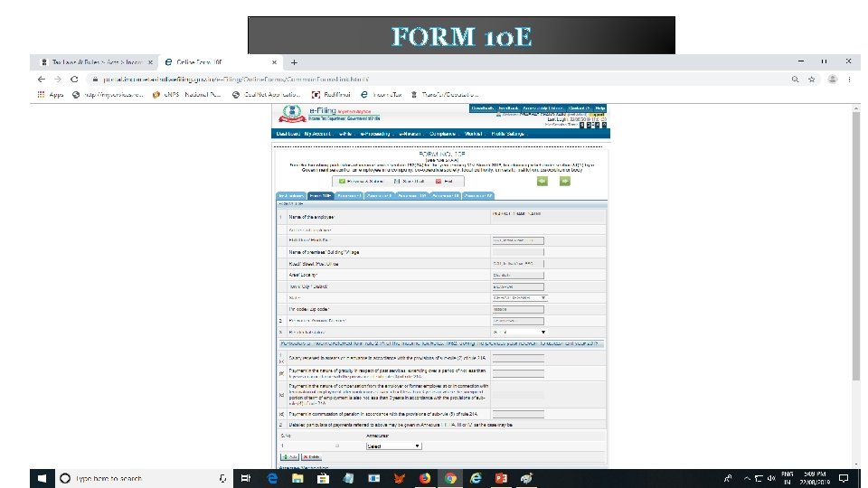Click the Add row button
Image resolution: width=868 pixels, height=488 pixels.
[x=289, y=457]
